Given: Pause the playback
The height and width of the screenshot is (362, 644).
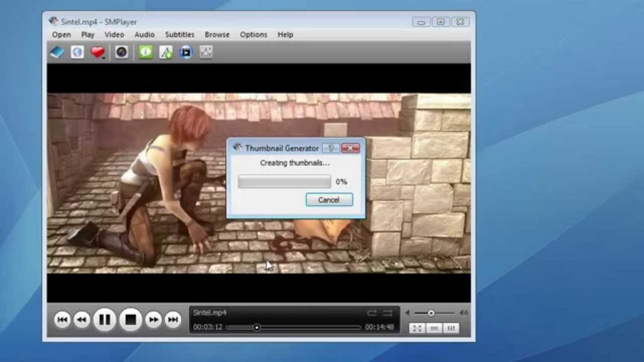Looking at the screenshot, I should click(x=104, y=319).
